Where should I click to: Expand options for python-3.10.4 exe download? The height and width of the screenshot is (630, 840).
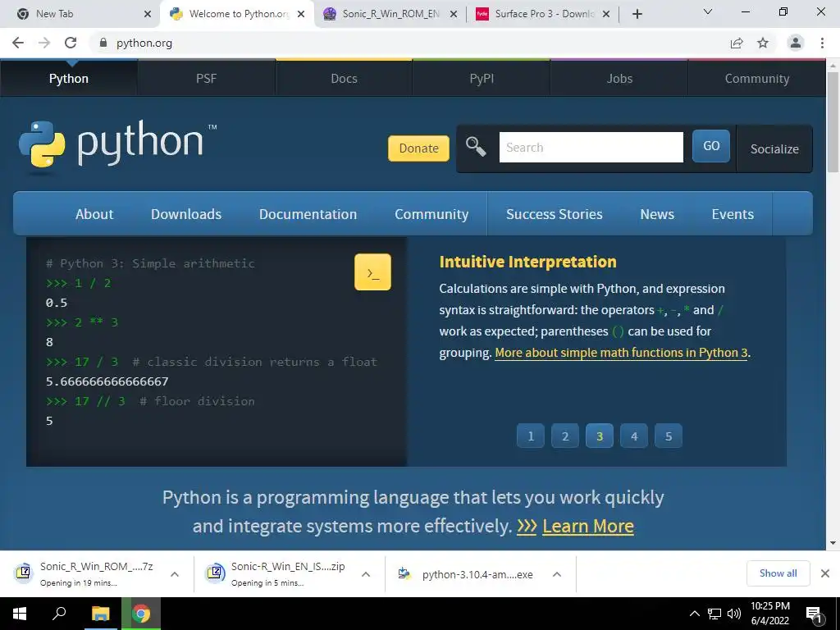coord(557,573)
